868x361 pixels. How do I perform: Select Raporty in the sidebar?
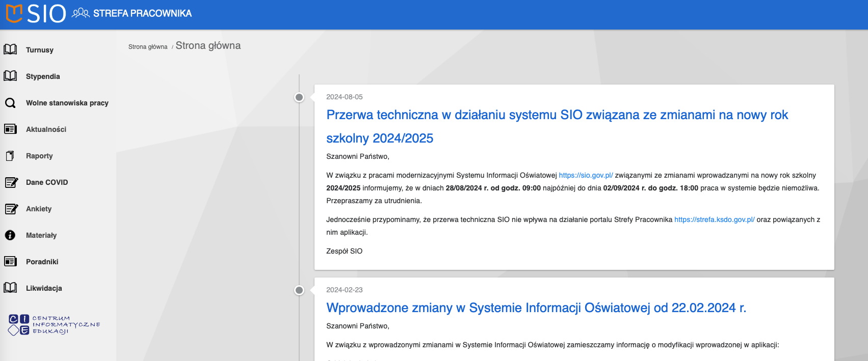pos(39,156)
